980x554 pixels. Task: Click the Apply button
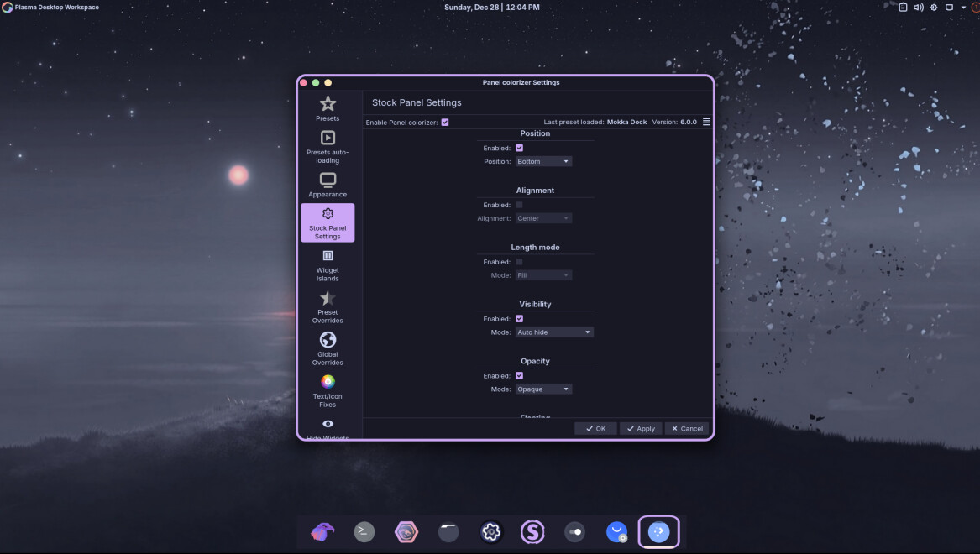coord(640,428)
